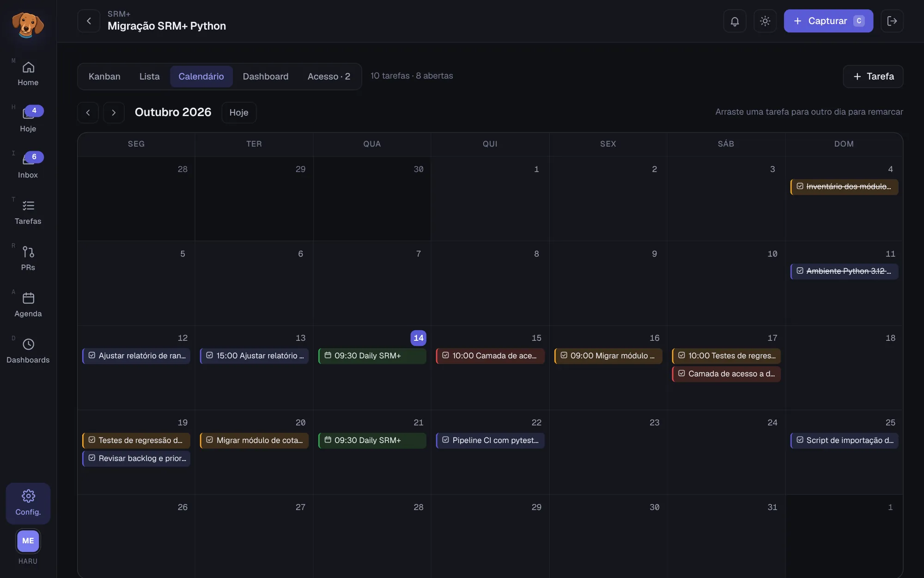Open the Inbox sidebar icon
Image resolution: width=924 pixels, height=578 pixels.
point(28,160)
